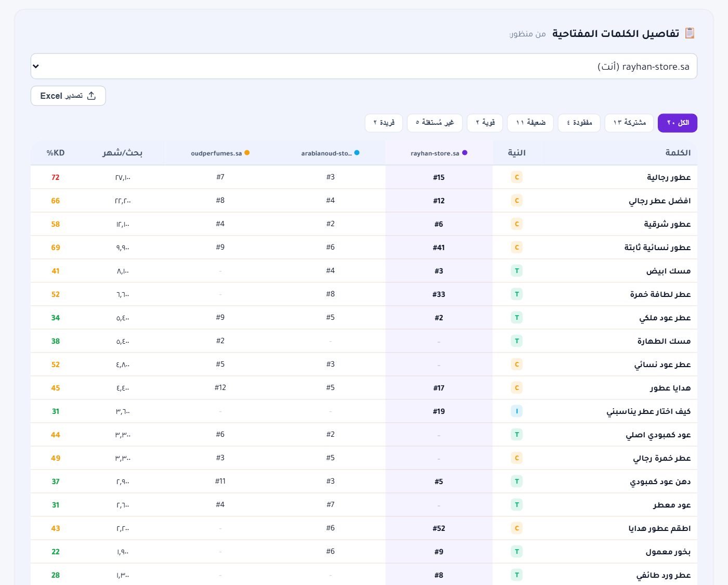
Task: Click the T intent badge for مسك الطهارة
Action: [x=517, y=341]
